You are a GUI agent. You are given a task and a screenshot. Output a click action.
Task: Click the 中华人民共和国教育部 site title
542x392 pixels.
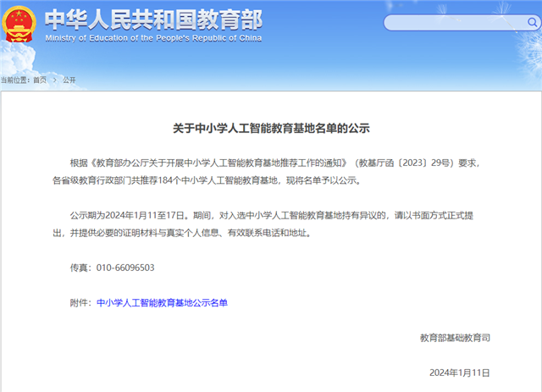click(x=152, y=19)
